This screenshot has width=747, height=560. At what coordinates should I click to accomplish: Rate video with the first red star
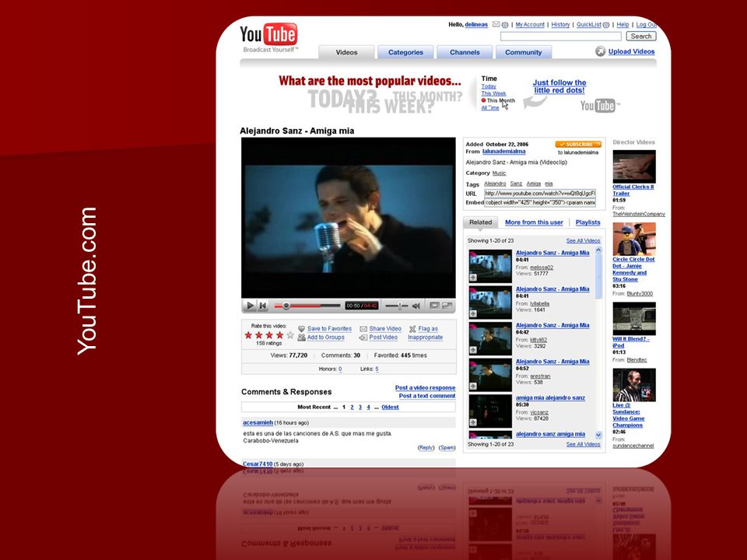(248, 335)
